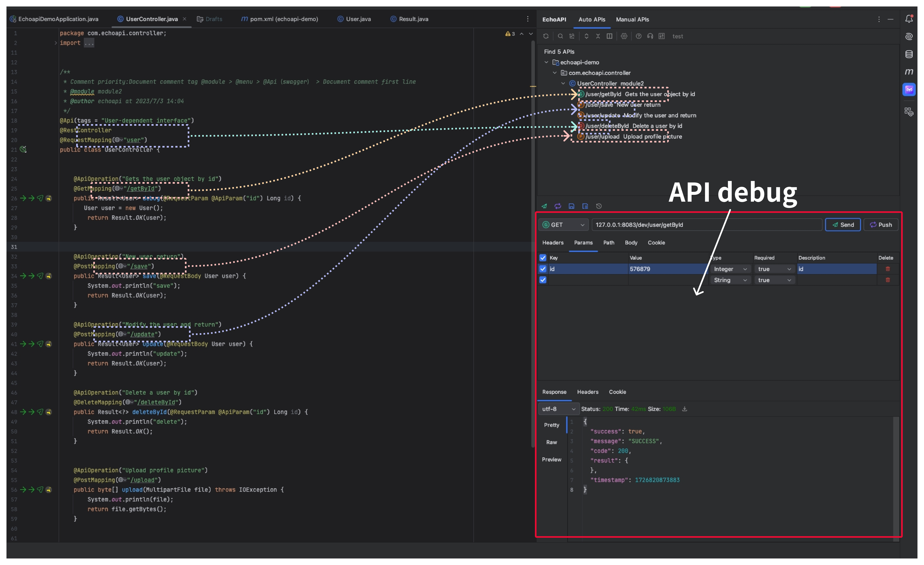Image resolution: width=924 pixels, height=565 pixels.
Task: Select /user/upload Upload profile picture API
Action: (x=630, y=137)
